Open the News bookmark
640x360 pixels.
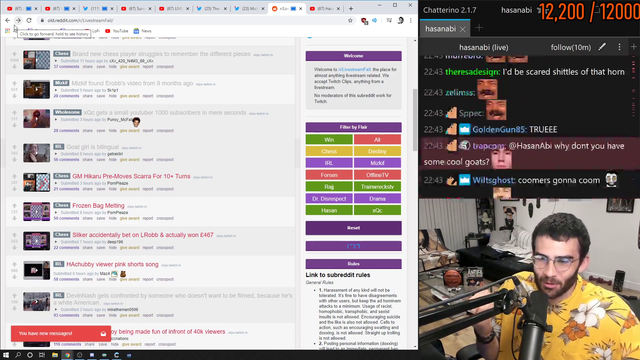142,31
